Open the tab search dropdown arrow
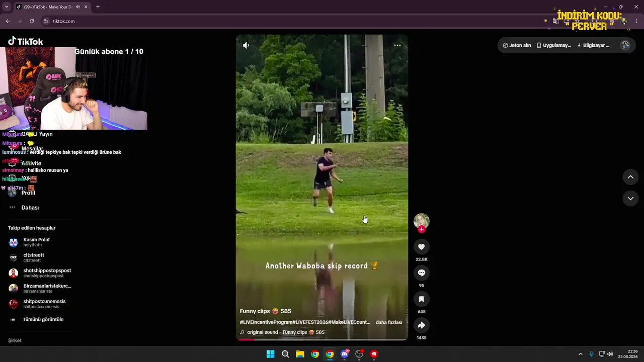The height and width of the screenshot is (362, 644). tap(6, 7)
